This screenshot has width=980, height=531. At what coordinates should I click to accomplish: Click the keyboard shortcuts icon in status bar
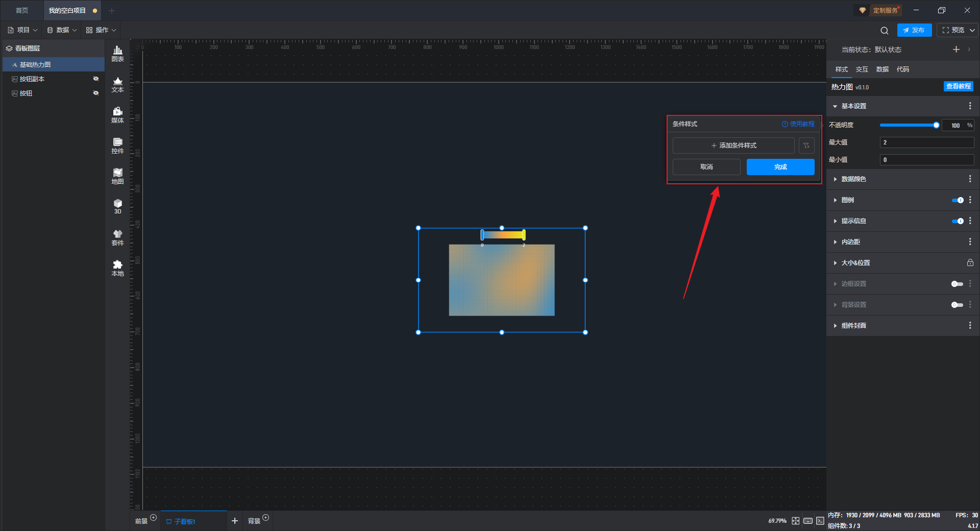808,521
